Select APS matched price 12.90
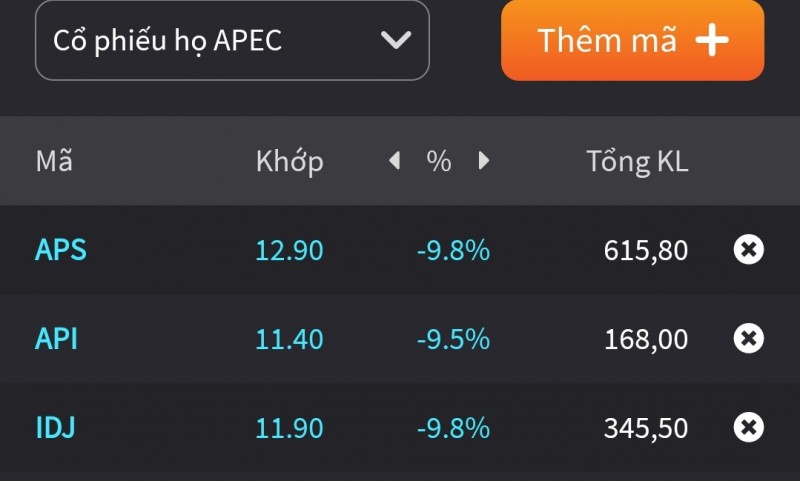The height and width of the screenshot is (481, 800). [289, 249]
